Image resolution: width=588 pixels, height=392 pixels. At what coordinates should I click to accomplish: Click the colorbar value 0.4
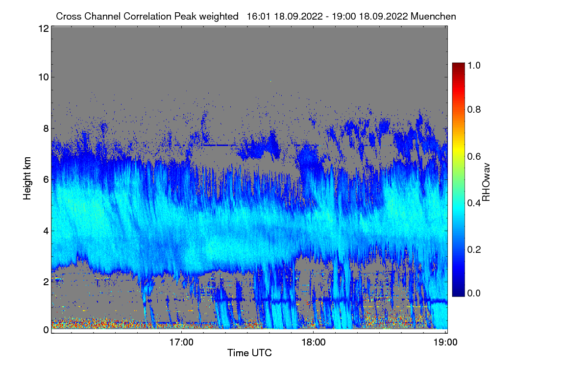[475, 203]
